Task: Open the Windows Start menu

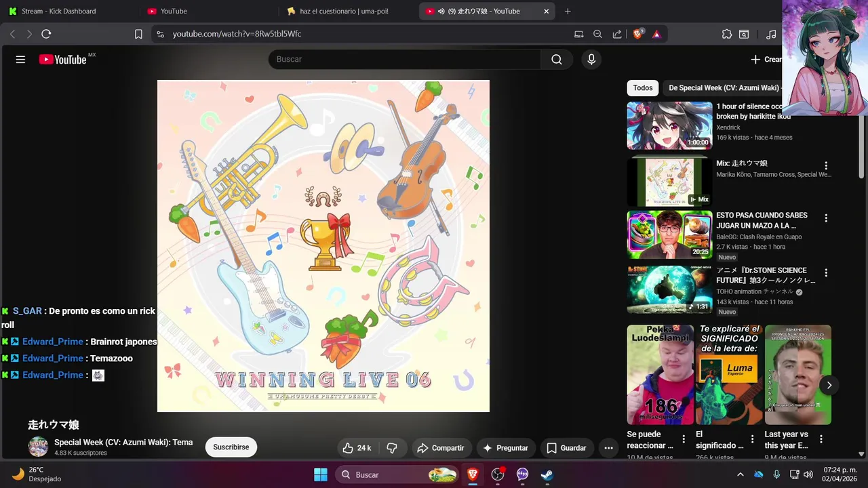Action: click(x=321, y=474)
